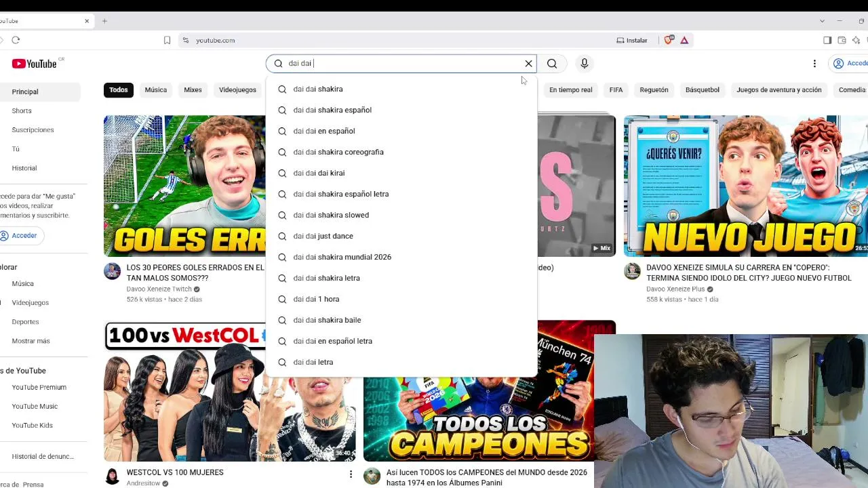Viewport: 868px width, 488px height.
Task: Open the NUEVO JUEGO video thumbnail
Action: (x=746, y=186)
